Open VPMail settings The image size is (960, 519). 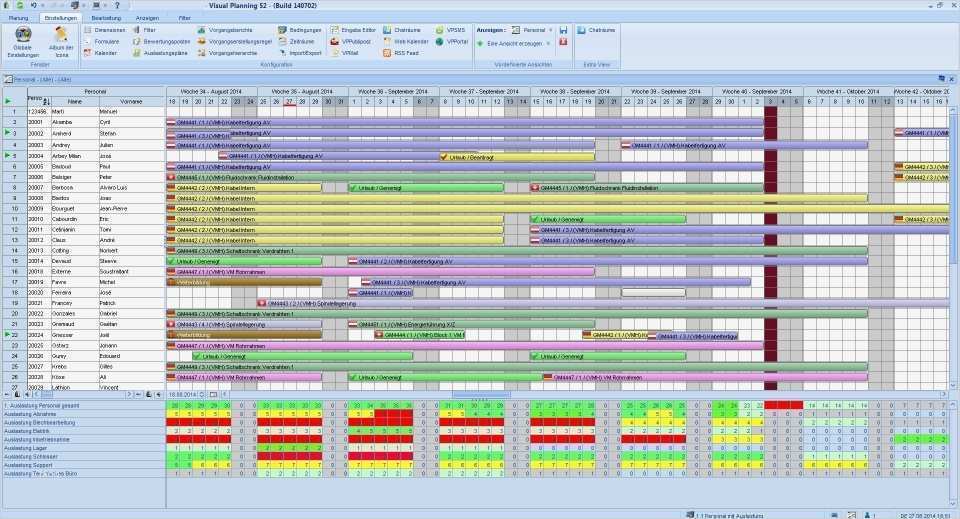point(345,53)
